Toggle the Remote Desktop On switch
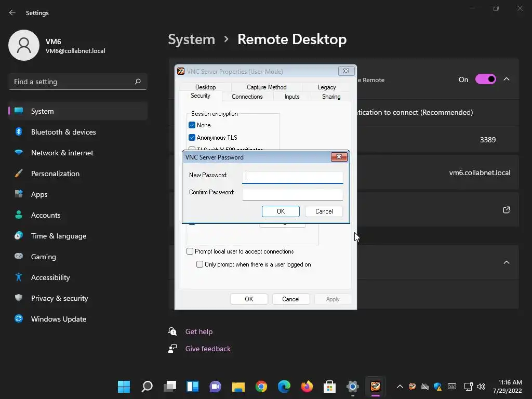This screenshot has width=532, height=399. point(486,79)
